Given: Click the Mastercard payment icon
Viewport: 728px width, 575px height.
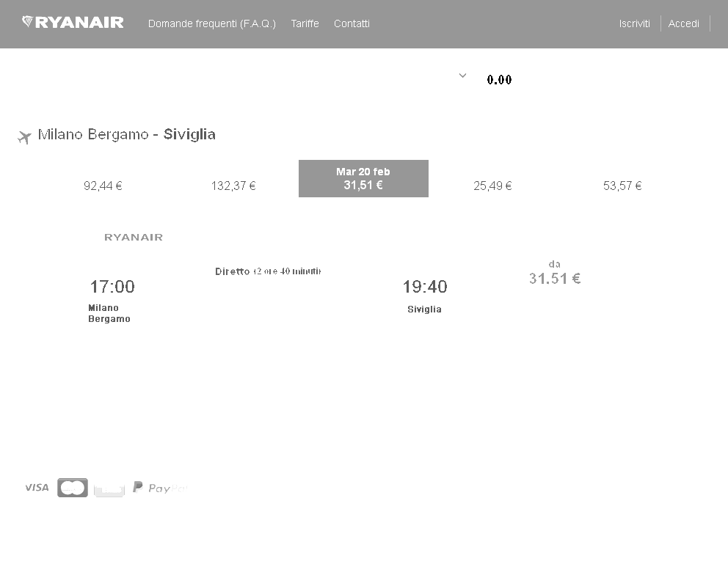Looking at the screenshot, I should click(x=73, y=488).
